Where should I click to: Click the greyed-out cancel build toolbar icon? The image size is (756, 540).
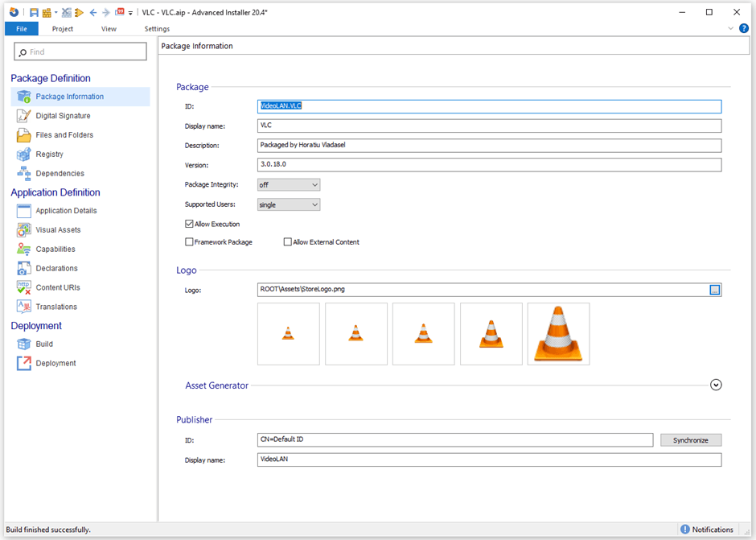pyautogui.click(x=67, y=13)
